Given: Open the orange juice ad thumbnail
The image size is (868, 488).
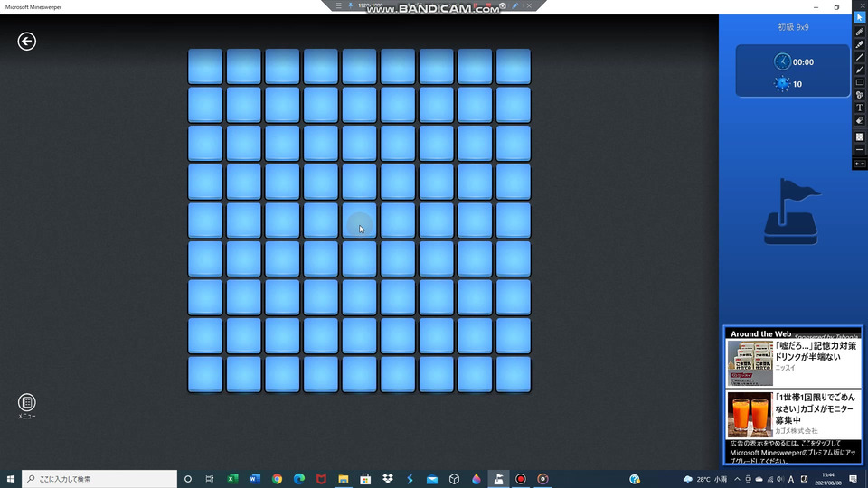Looking at the screenshot, I should [x=750, y=415].
